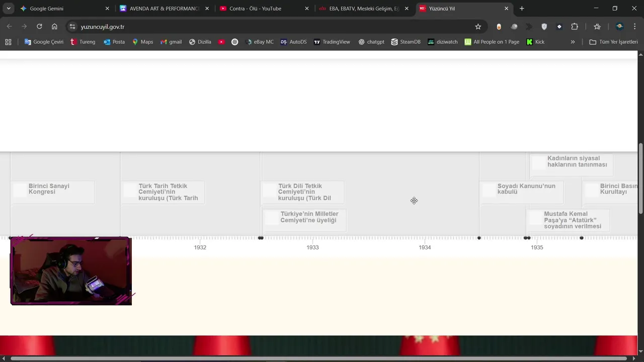Open the TradingView bookmark
Screen dimensions: 644x362
point(332,42)
